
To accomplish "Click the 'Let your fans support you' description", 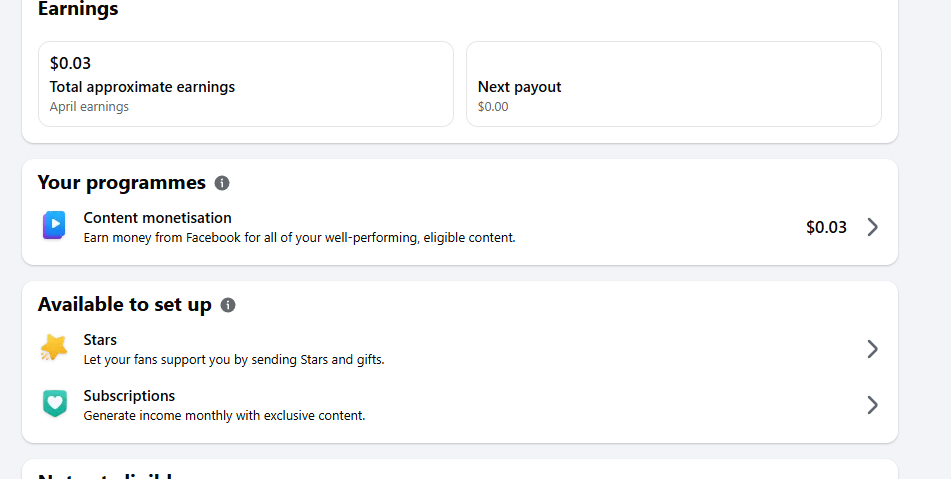I will click(233, 360).
